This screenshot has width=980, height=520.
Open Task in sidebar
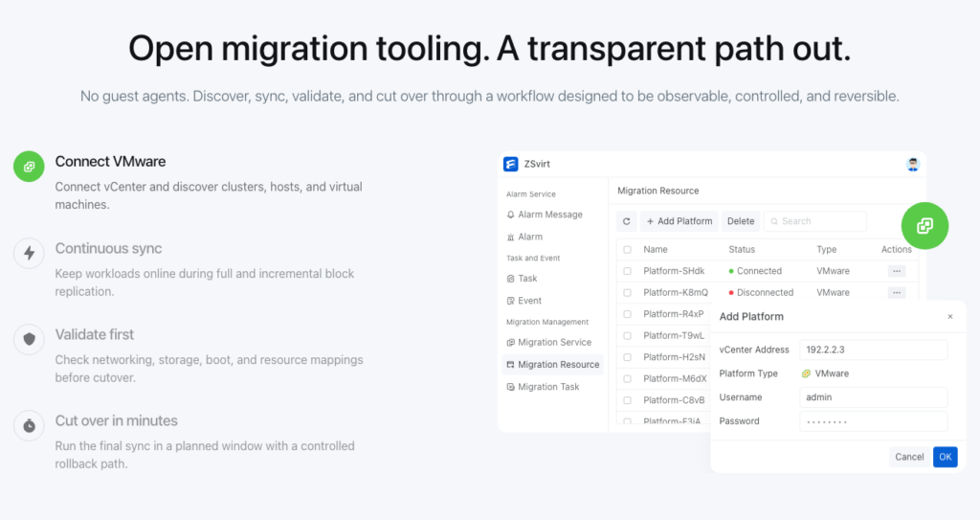click(x=527, y=279)
